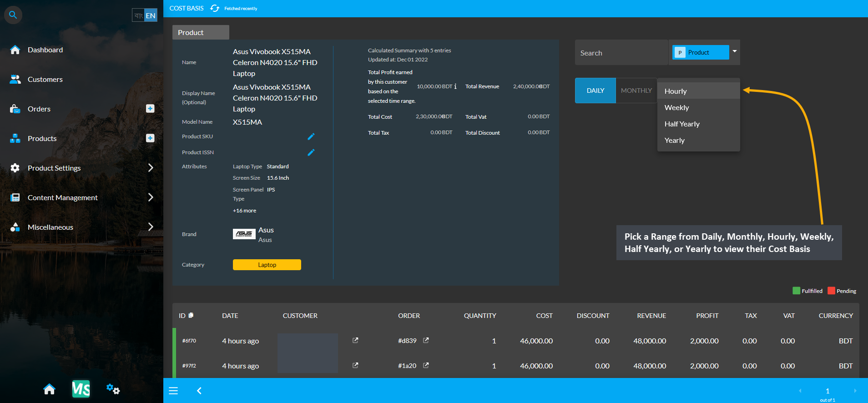Image resolution: width=868 pixels, height=403 pixels.
Task: Click the MS logo icon
Action: tap(81, 389)
